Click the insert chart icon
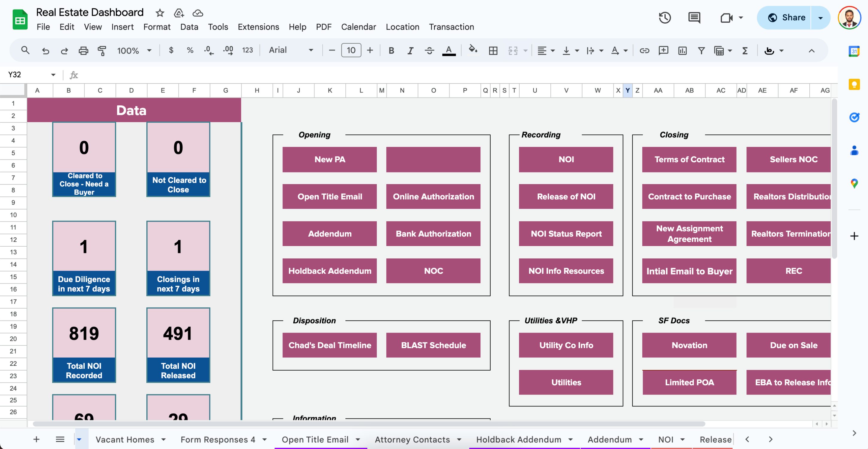Viewport: 868px width, 449px height. point(682,51)
